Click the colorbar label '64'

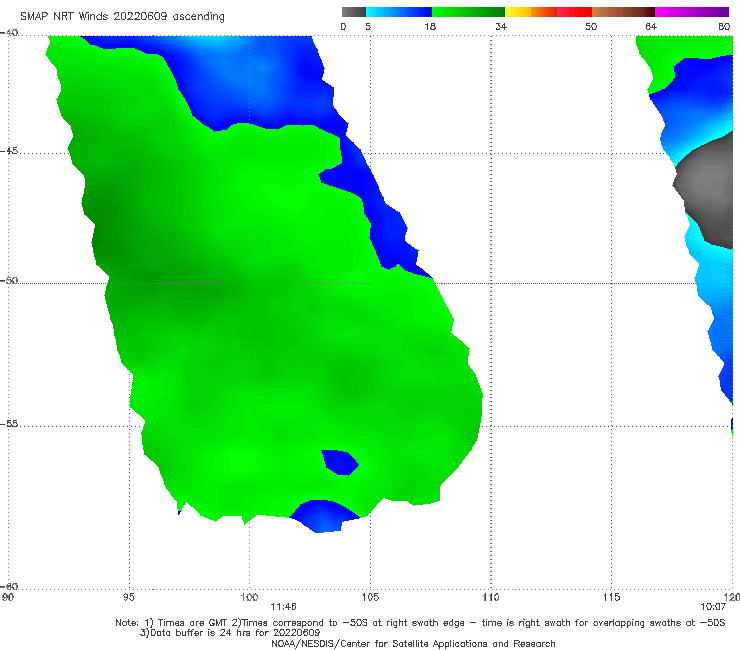tap(651, 26)
